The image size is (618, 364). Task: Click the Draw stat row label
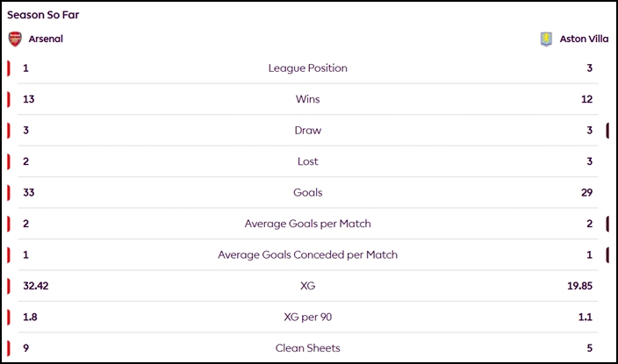(x=307, y=131)
